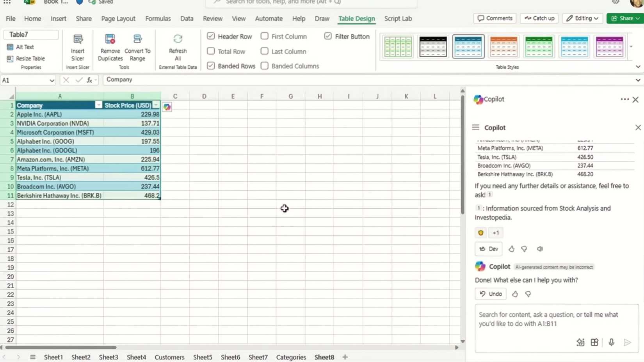The width and height of the screenshot is (644, 362).
Task: Check the First Column checkbox
Action: (x=264, y=36)
